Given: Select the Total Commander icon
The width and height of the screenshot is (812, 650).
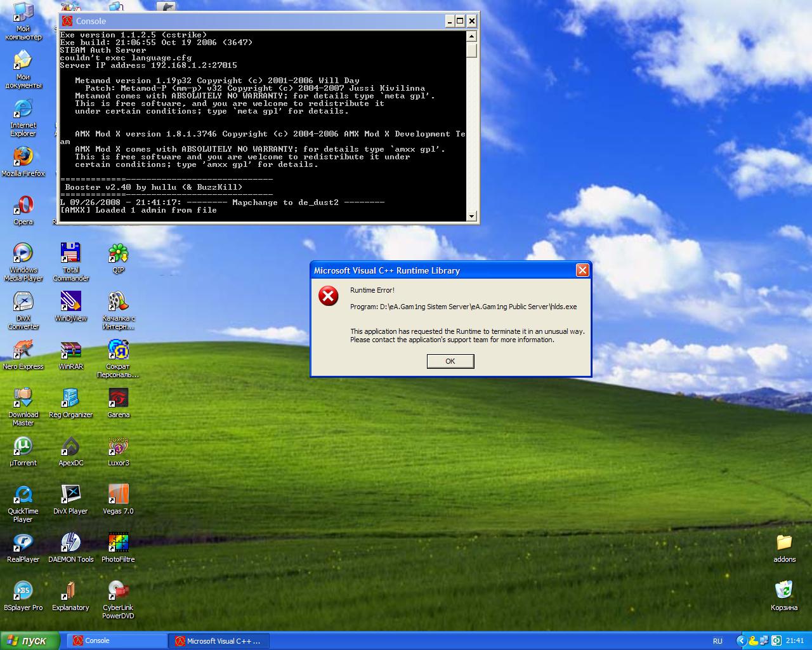Looking at the screenshot, I should (71, 262).
